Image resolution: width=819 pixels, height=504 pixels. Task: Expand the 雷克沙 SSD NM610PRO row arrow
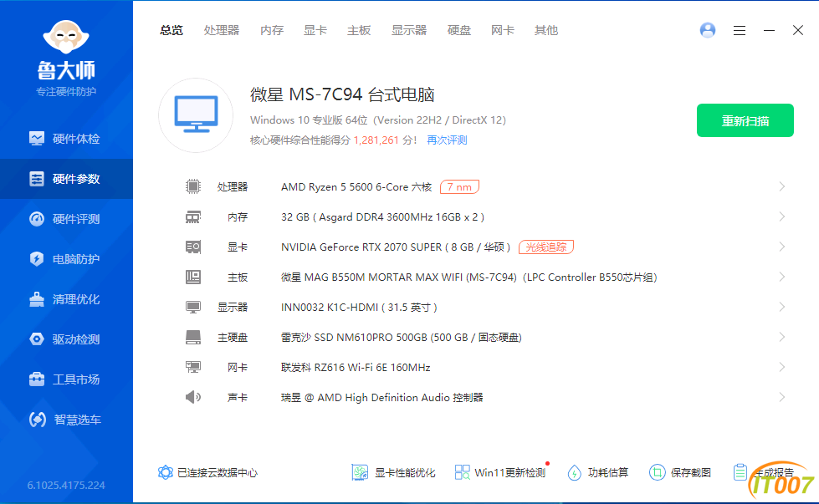pos(782,338)
